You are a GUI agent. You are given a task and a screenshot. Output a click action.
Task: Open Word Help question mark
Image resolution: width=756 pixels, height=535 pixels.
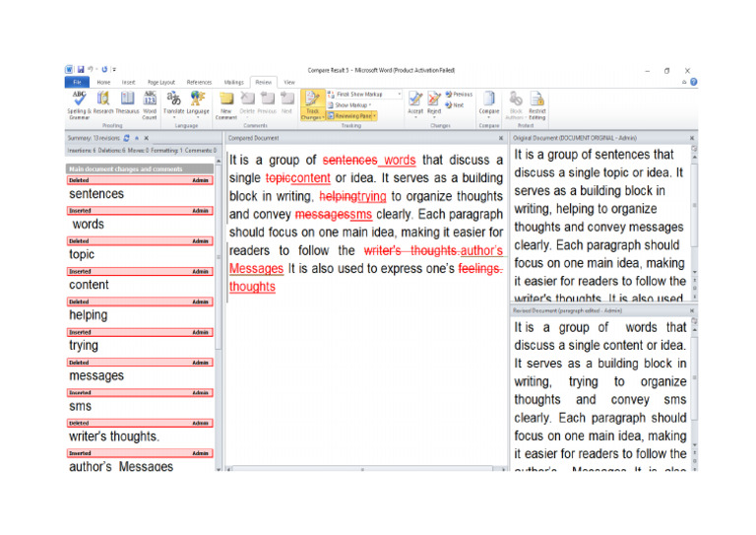(x=693, y=82)
